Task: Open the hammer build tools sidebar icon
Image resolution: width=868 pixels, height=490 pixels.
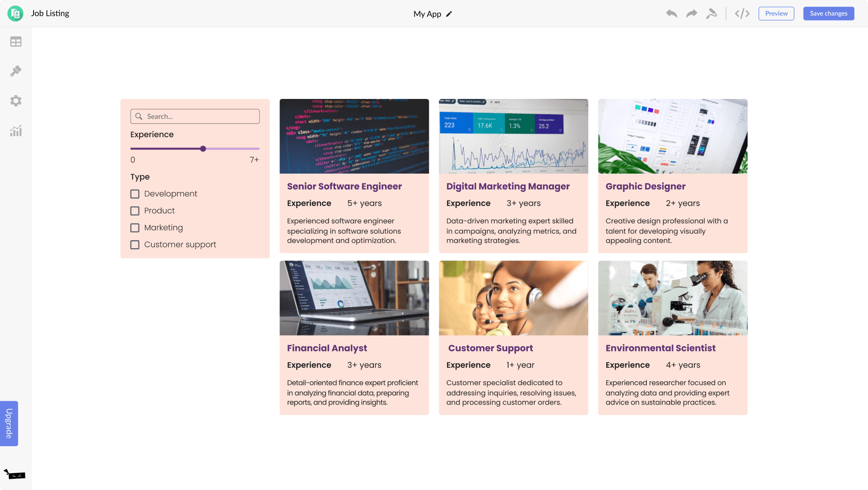Action: pos(16,71)
